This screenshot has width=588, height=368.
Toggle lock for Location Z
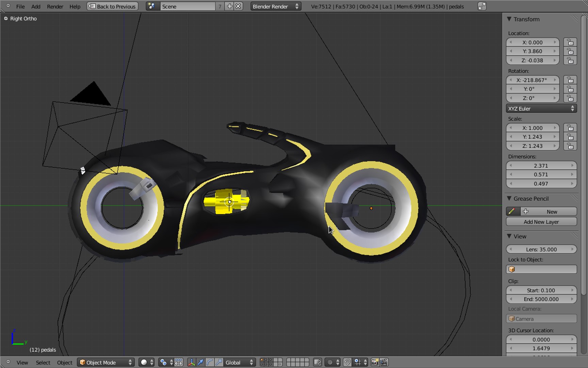click(x=570, y=61)
